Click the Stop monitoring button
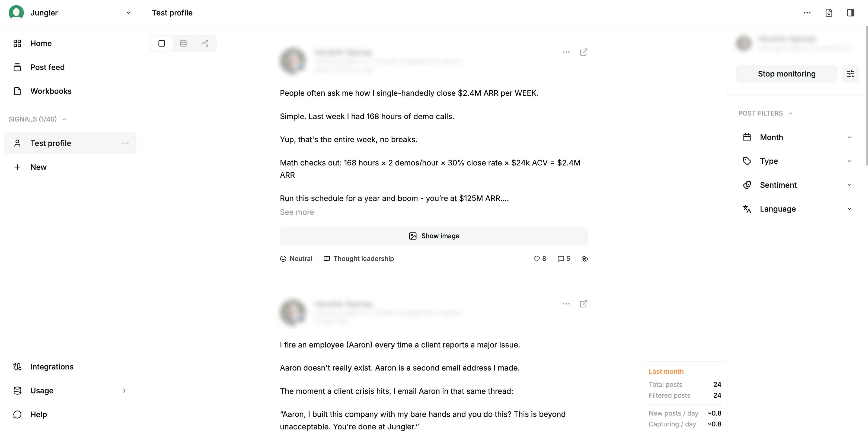The image size is (868, 434). pos(786,74)
